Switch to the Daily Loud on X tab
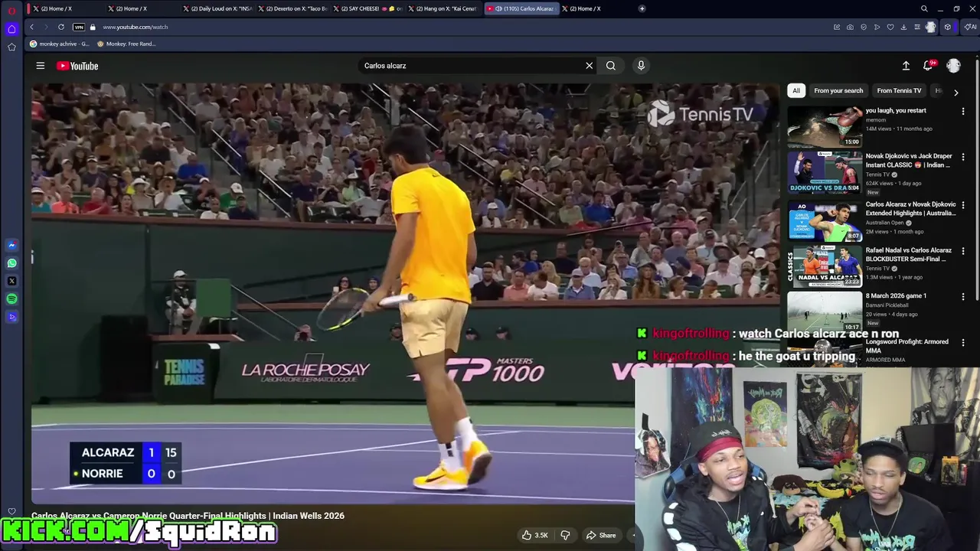980x551 pixels. point(216,8)
